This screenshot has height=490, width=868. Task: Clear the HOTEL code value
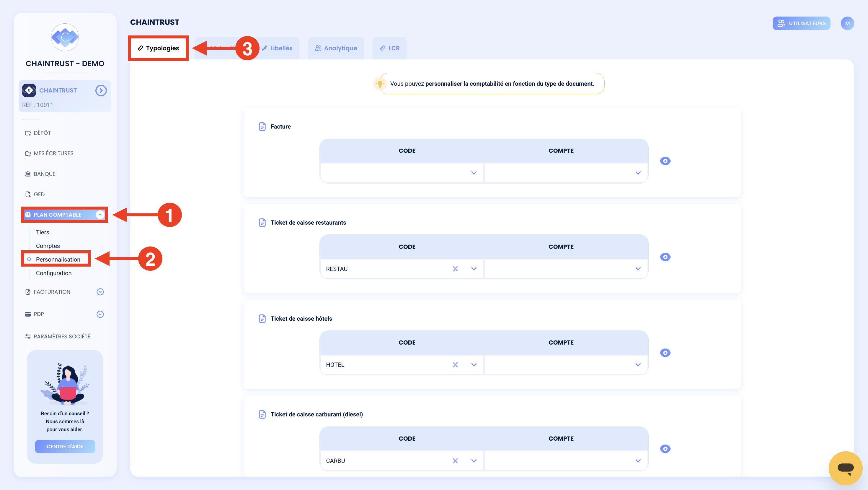pyautogui.click(x=455, y=365)
